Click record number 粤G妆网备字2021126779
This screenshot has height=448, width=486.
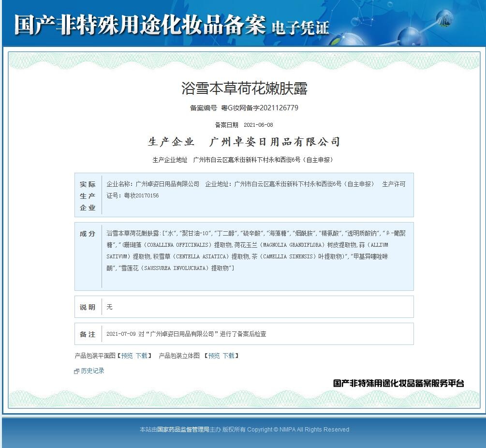point(260,108)
